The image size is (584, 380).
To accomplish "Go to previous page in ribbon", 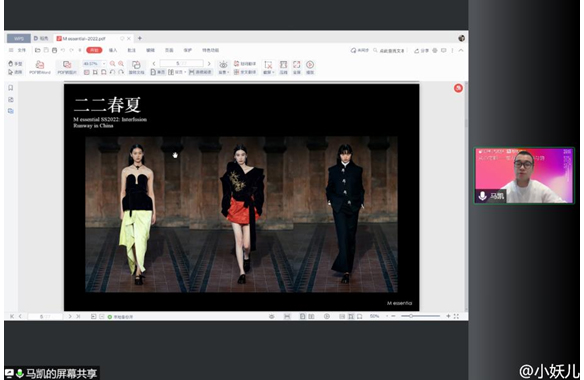I will coord(154,64).
